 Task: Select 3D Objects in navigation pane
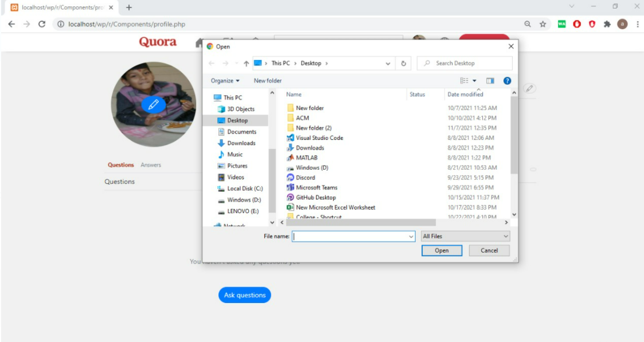tap(236, 109)
